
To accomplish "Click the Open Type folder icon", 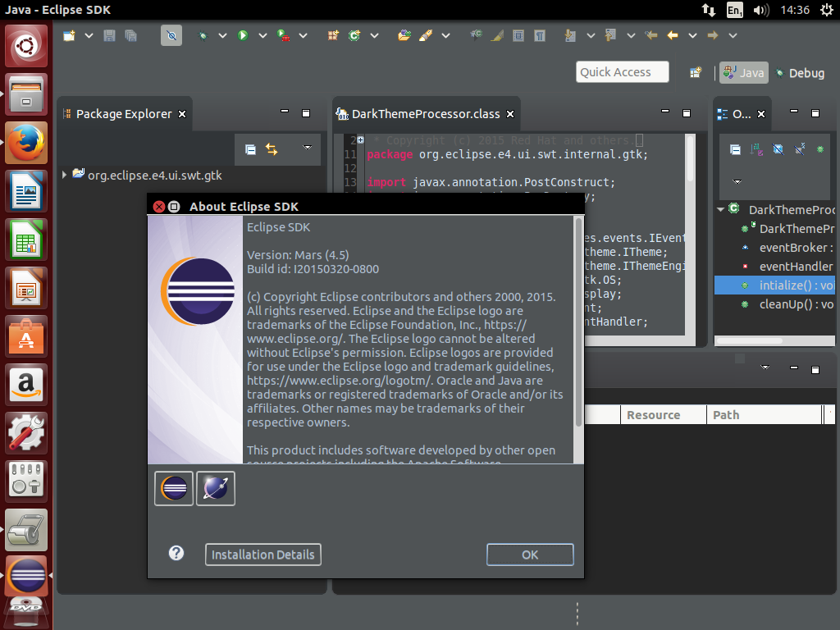I will (x=404, y=35).
